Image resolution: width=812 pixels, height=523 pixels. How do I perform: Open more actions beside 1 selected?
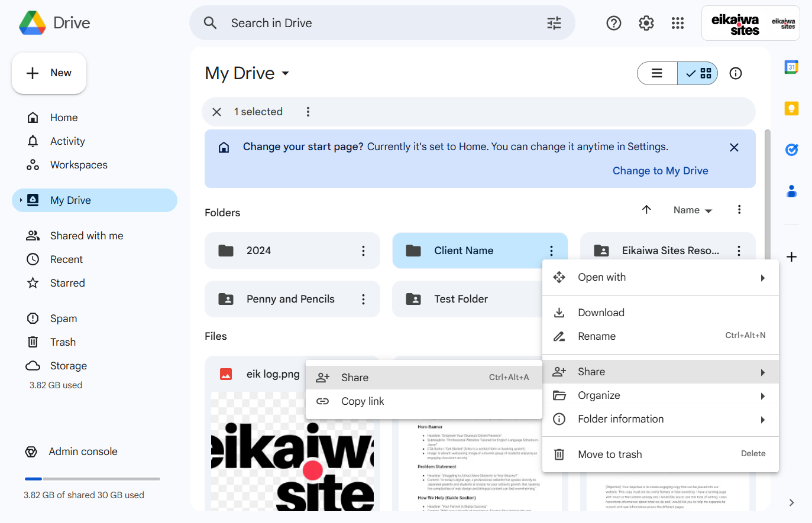pos(308,112)
